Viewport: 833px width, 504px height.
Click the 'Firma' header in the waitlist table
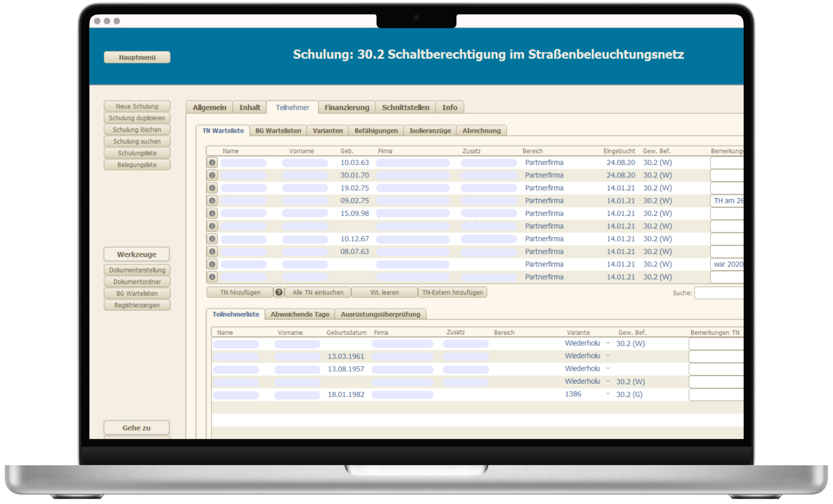[x=385, y=151]
